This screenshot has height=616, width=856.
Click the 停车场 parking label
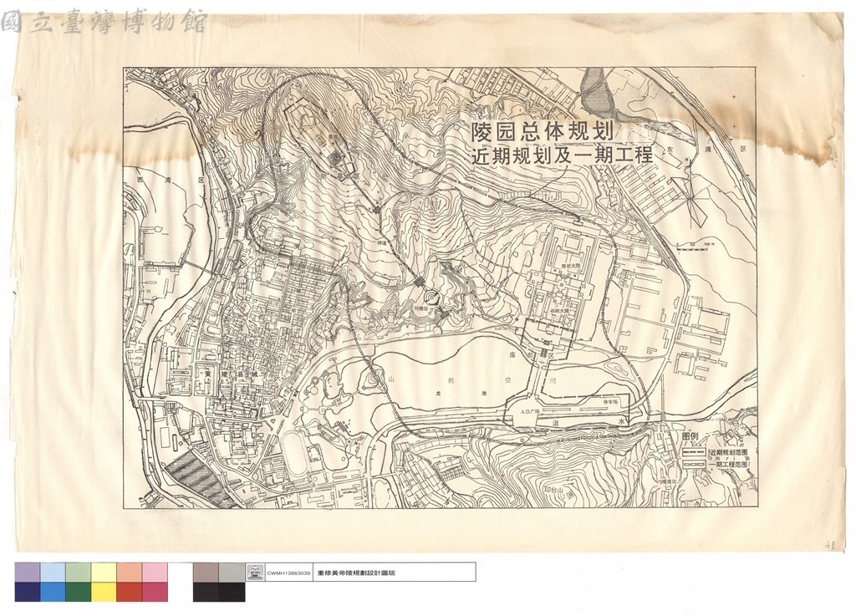tap(609, 401)
